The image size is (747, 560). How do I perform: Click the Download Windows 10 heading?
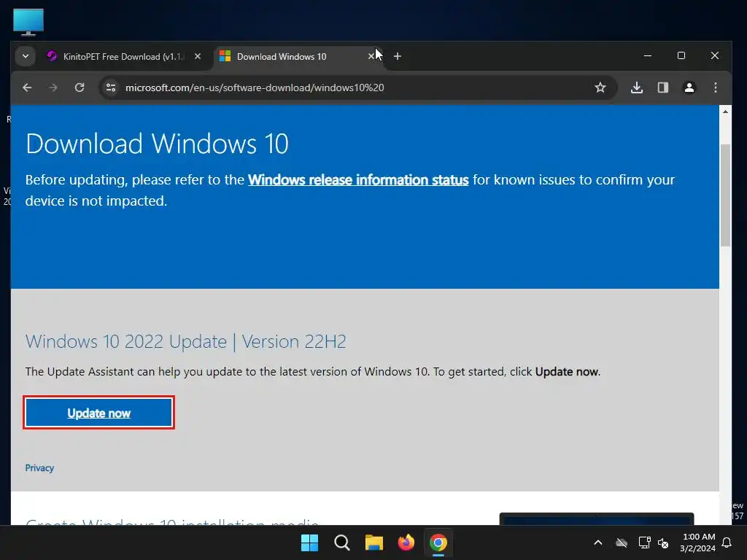click(158, 144)
